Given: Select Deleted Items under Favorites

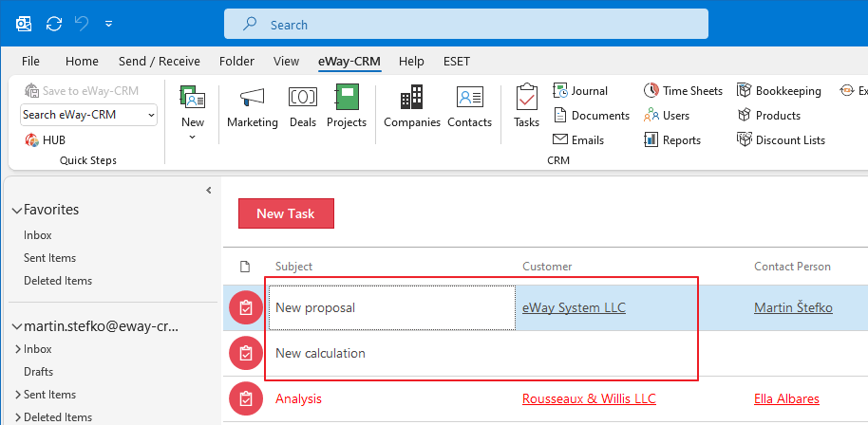Looking at the screenshot, I should 58,280.
